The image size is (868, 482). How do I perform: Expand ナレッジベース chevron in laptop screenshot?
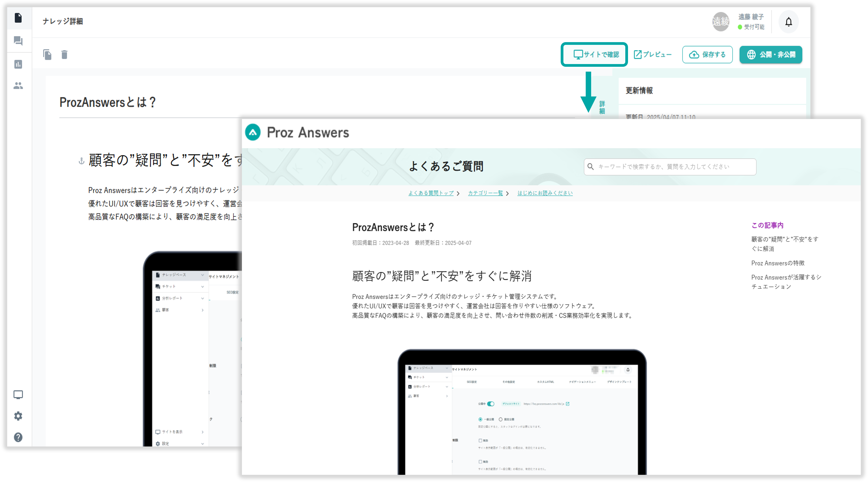(x=447, y=368)
